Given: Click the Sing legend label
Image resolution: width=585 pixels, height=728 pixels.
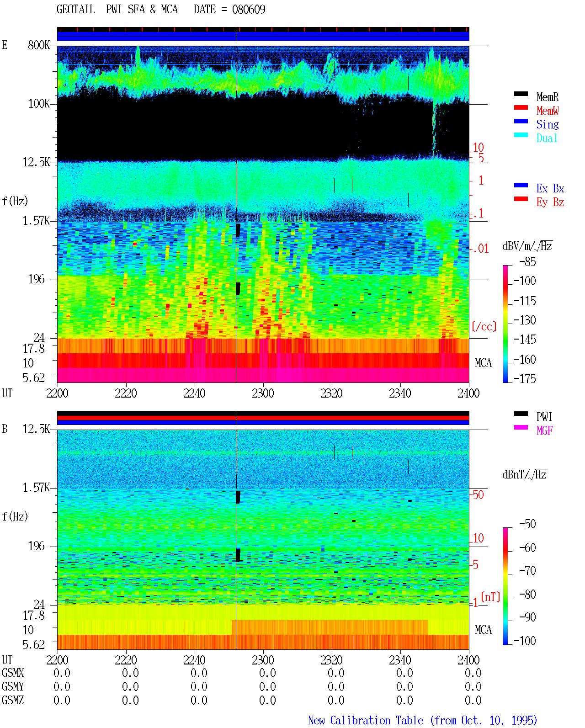Looking at the screenshot, I should tap(548, 124).
